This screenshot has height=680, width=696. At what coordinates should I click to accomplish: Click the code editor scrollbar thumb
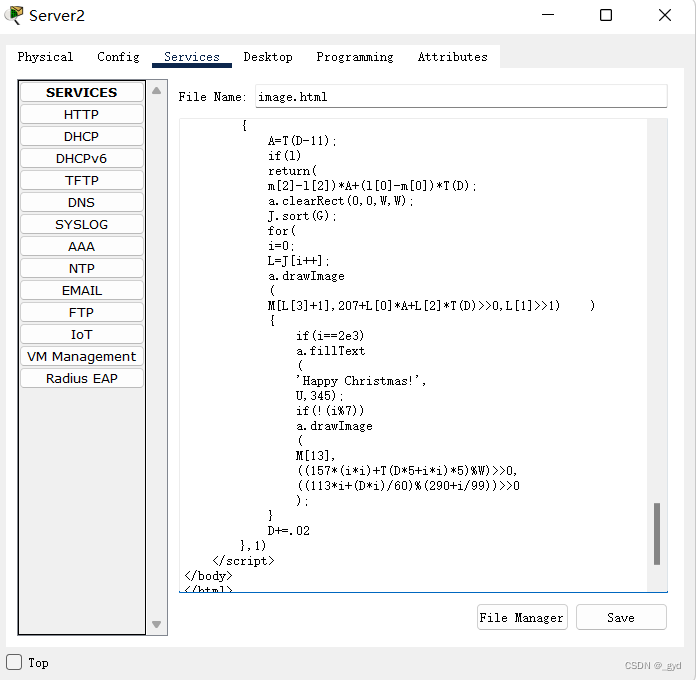pyautogui.click(x=657, y=534)
